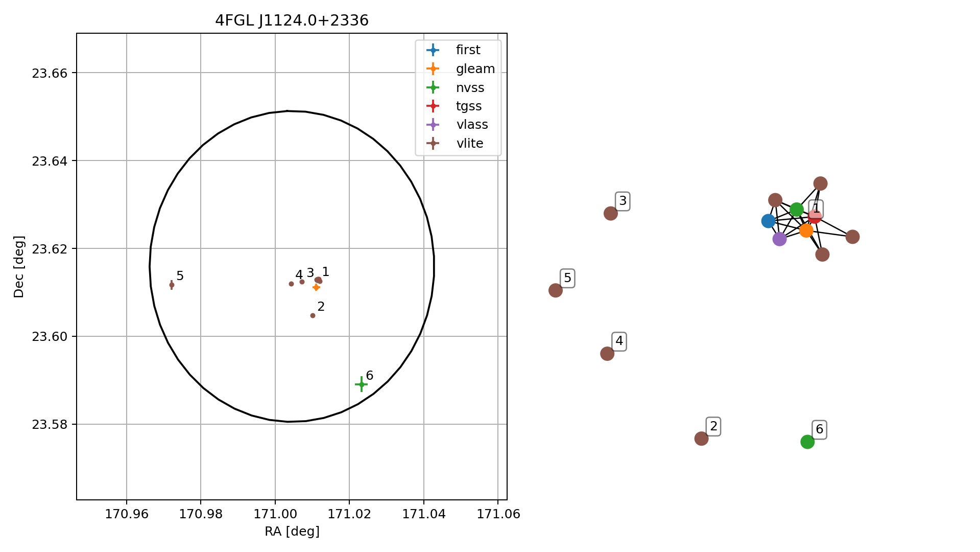Click the brown node labeled 4 in graph
Image resolution: width=980 pixels, height=552 pixels.
coord(607,354)
